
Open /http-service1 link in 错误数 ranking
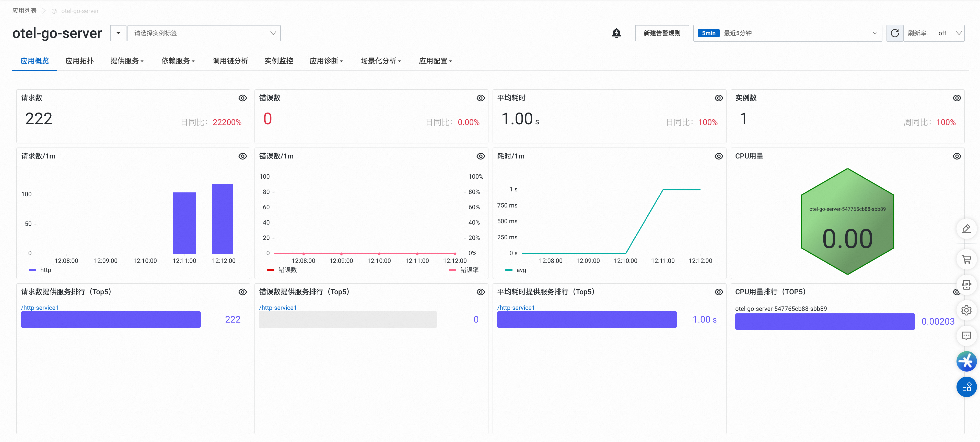pos(278,308)
